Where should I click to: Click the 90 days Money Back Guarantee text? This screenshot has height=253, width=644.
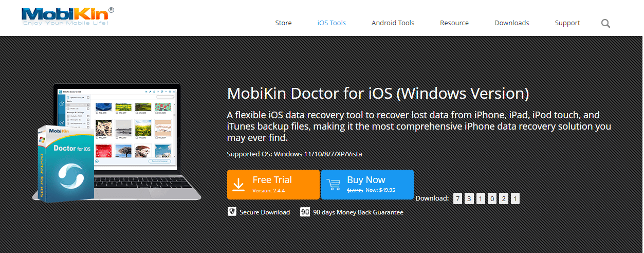358,212
